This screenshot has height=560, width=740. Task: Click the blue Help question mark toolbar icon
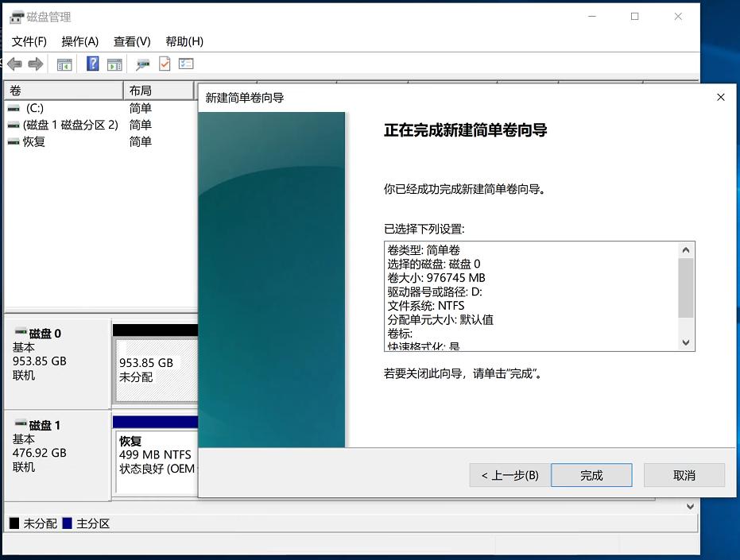pyautogui.click(x=93, y=64)
